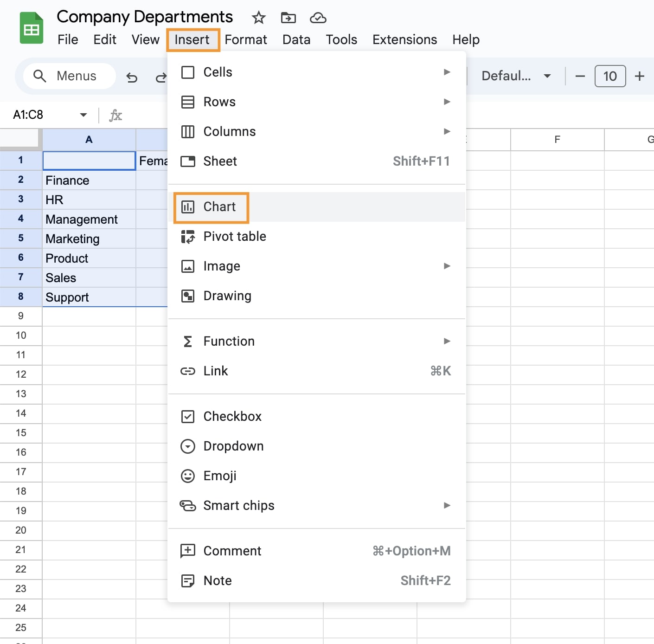Click the Cells square icon
Screen dimensions: 654x644
pos(188,72)
